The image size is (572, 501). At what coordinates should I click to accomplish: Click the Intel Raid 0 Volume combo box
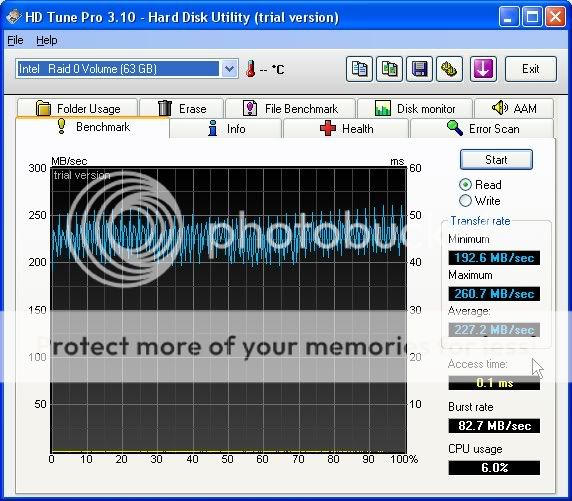tap(127, 69)
